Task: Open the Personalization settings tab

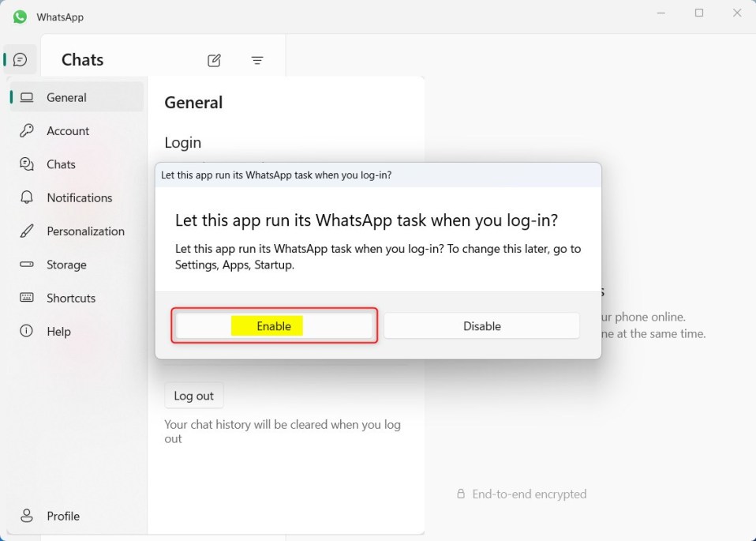Action: 77,231
